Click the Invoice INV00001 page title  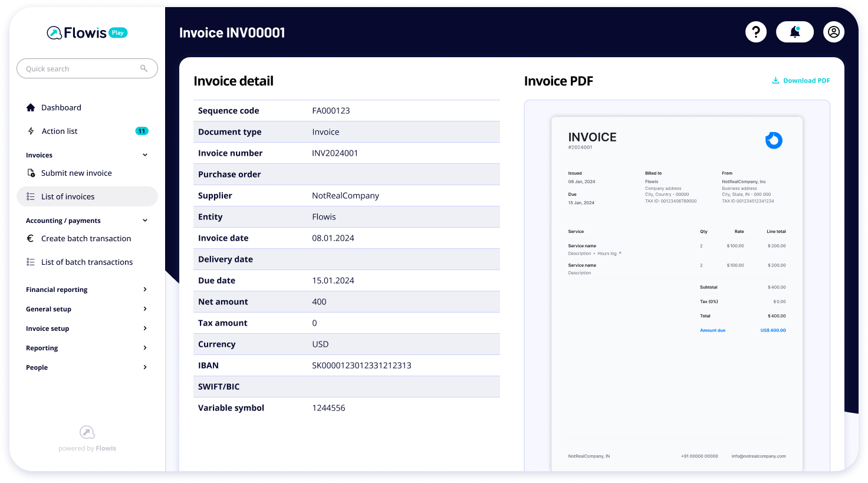pos(232,32)
